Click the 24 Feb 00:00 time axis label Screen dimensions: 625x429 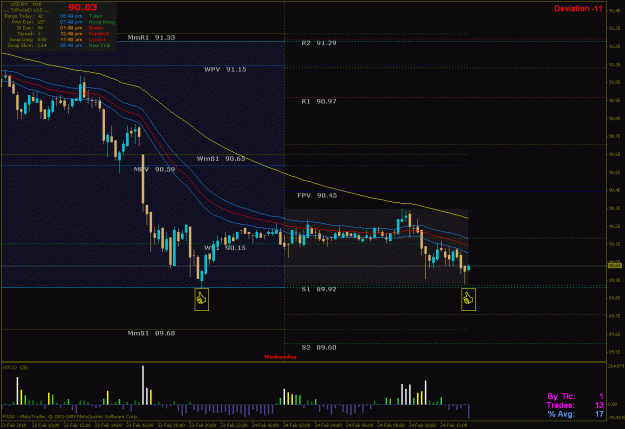point(265,425)
